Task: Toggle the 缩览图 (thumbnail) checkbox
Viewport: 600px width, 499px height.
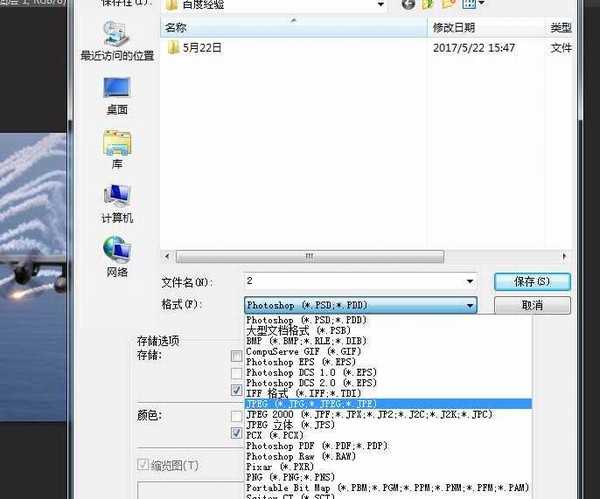Action: pos(142,466)
